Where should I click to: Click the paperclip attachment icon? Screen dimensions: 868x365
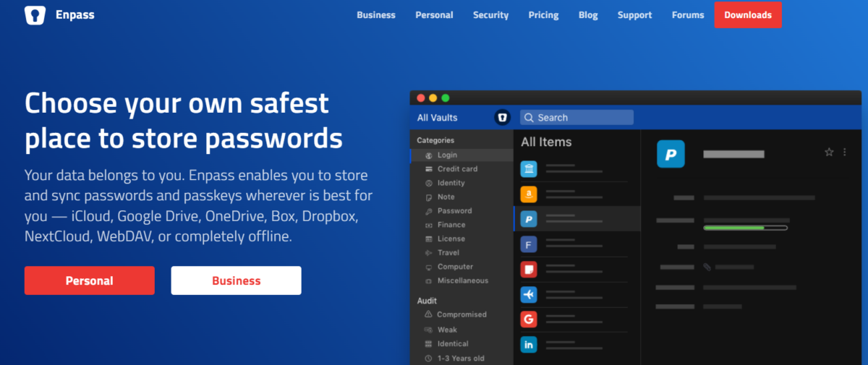pyautogui.click(x=707, y=267)
